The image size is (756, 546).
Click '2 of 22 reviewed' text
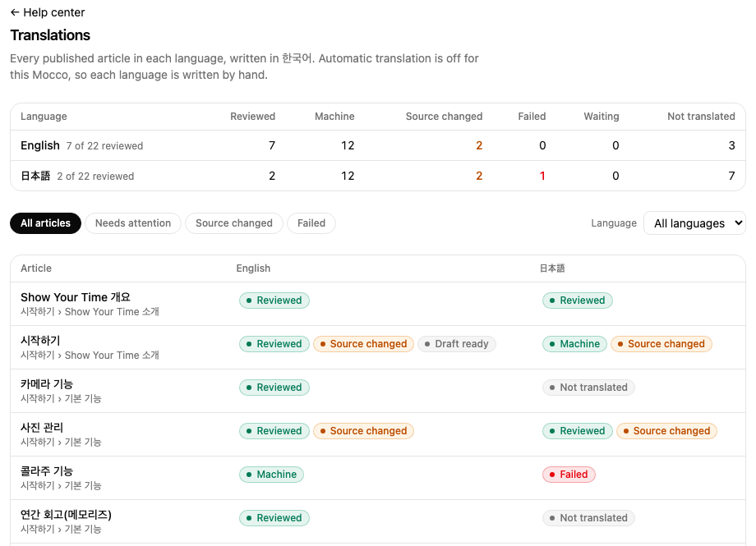pos(95,177)
